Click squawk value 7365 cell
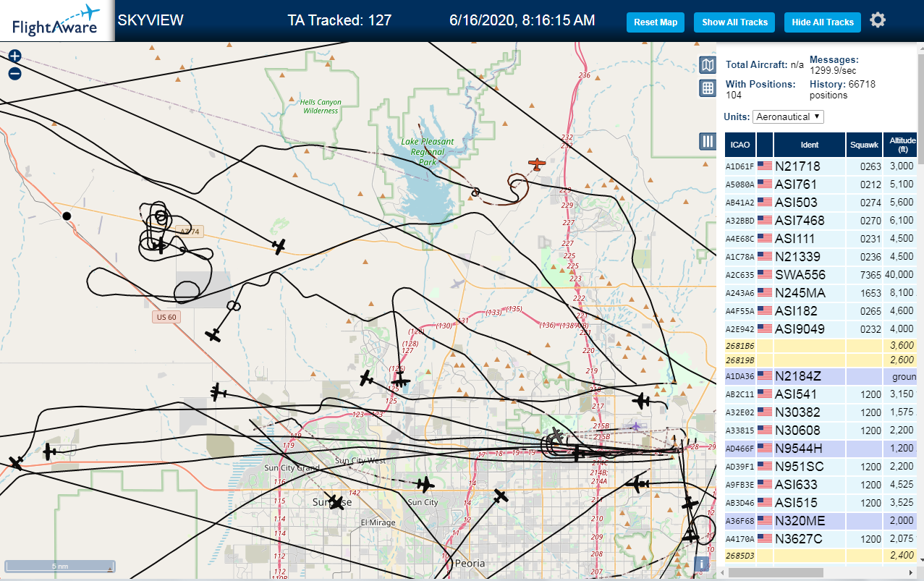The image size is (924, 581). coord(865,275)
